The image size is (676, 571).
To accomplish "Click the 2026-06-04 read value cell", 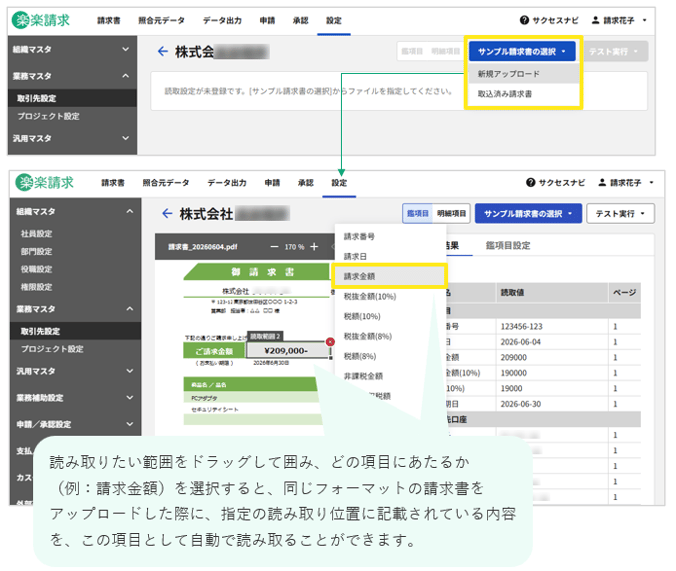I will 552,342.
